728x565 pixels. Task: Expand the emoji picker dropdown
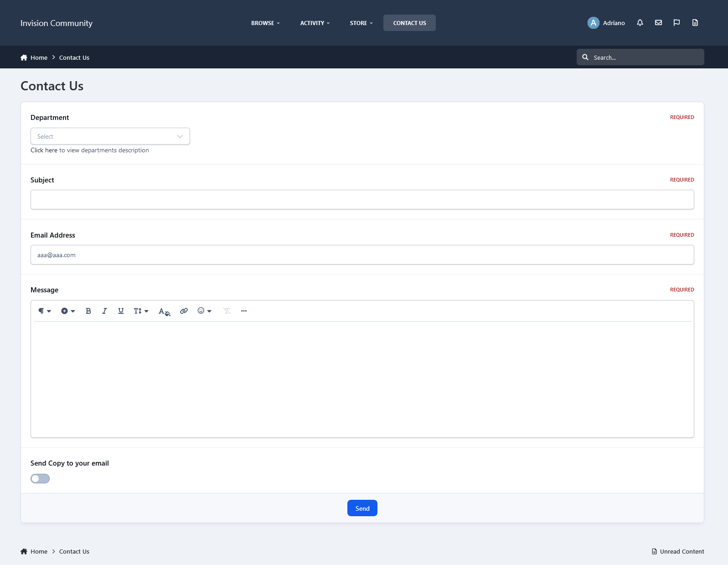tap(204, 311)
